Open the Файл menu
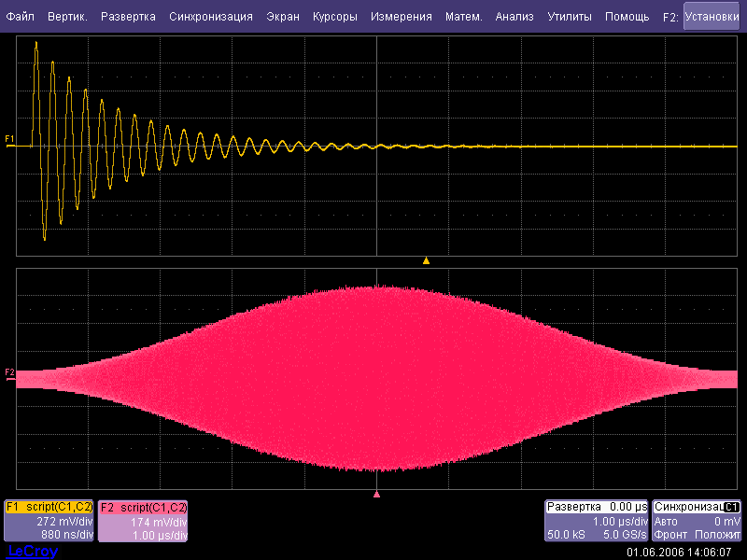Viewport: 747px width, 560px height. coord(21,17)
